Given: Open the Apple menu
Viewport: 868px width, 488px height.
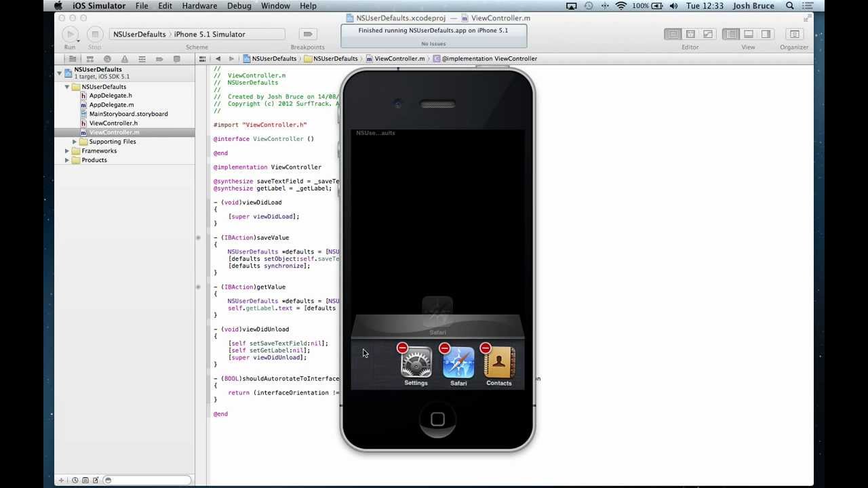Looking at the screenshot, I should 58,6.
